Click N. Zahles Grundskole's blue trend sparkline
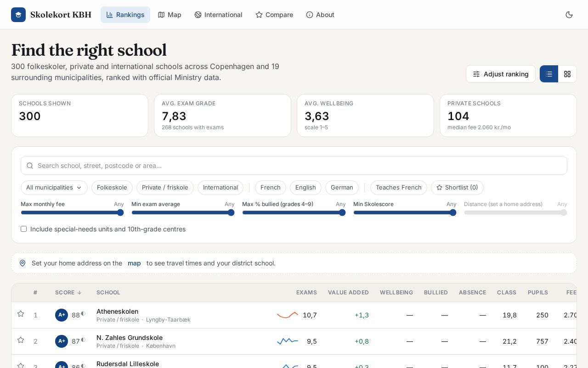The height and width of the screenshot is (368, 588). [x=288, y=341]
